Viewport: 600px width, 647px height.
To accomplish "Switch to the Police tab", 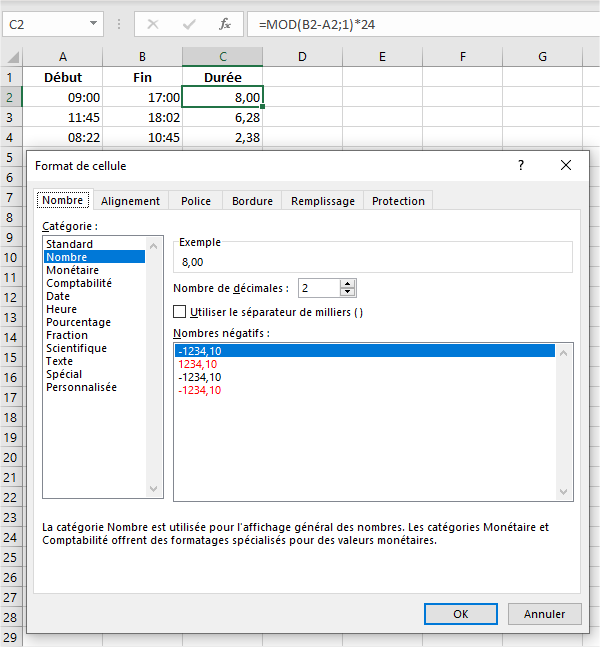I will (x=196, y=201).
